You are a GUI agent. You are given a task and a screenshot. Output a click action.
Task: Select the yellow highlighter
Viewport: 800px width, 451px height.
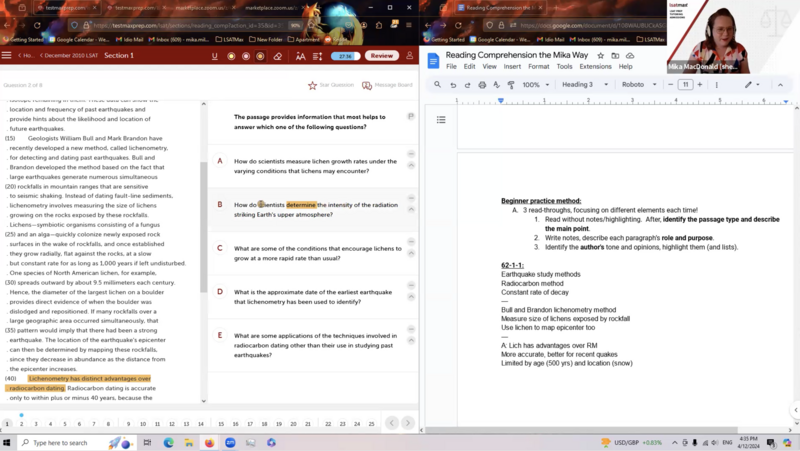(x=231, y=56)
